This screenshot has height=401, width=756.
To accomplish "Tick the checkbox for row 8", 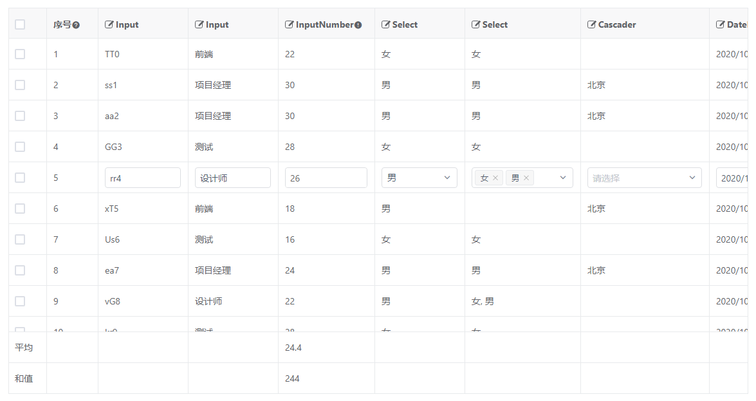I will click(20, 270).
